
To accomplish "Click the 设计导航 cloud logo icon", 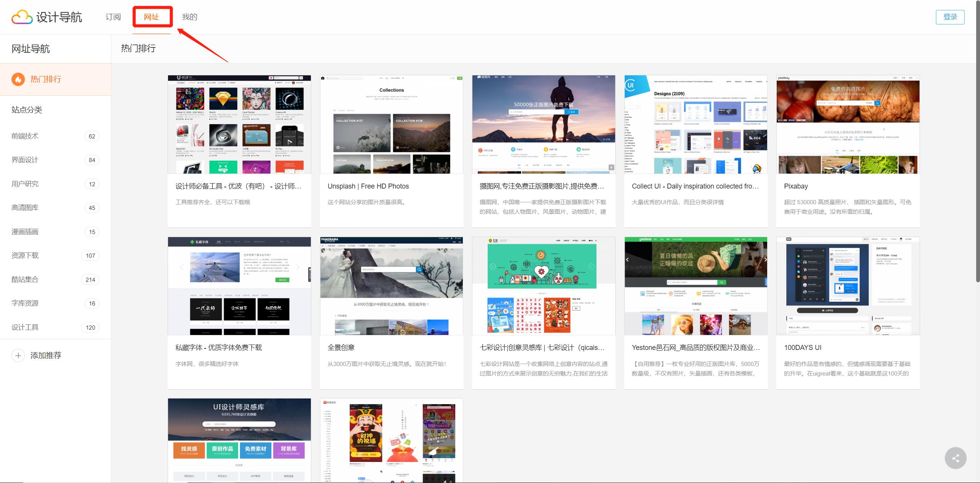I will tap(22, 17).
